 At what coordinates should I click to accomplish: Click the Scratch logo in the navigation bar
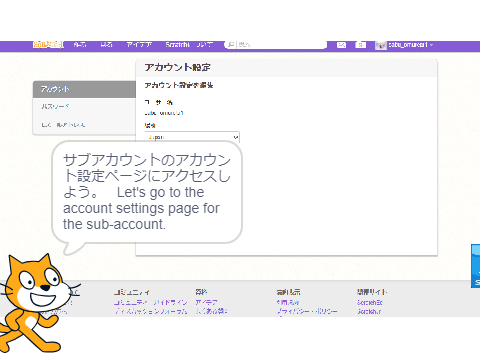(48, 45)
